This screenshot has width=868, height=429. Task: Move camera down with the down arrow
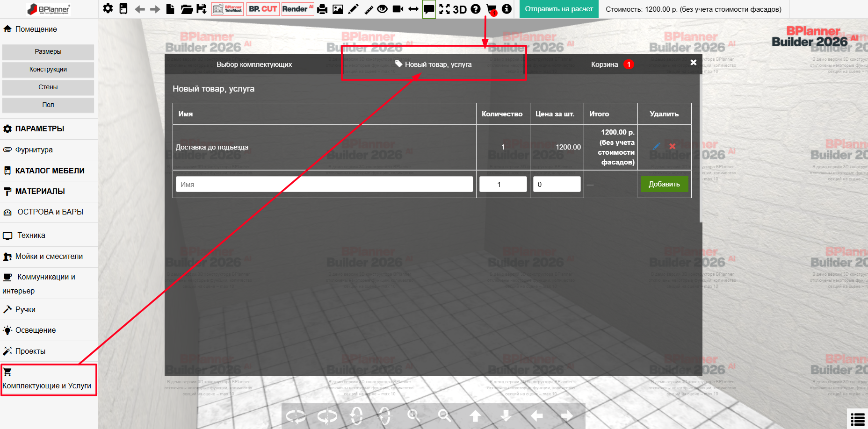coord(506,416)
